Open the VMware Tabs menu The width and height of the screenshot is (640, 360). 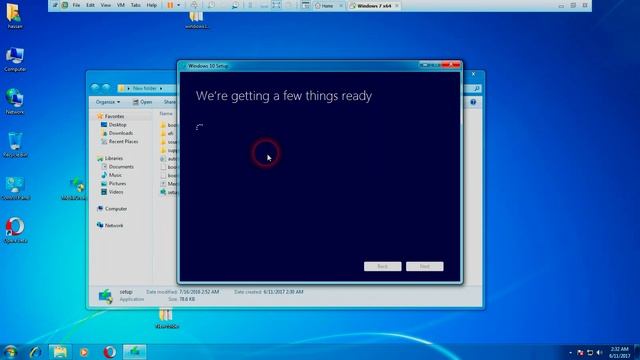136,5
